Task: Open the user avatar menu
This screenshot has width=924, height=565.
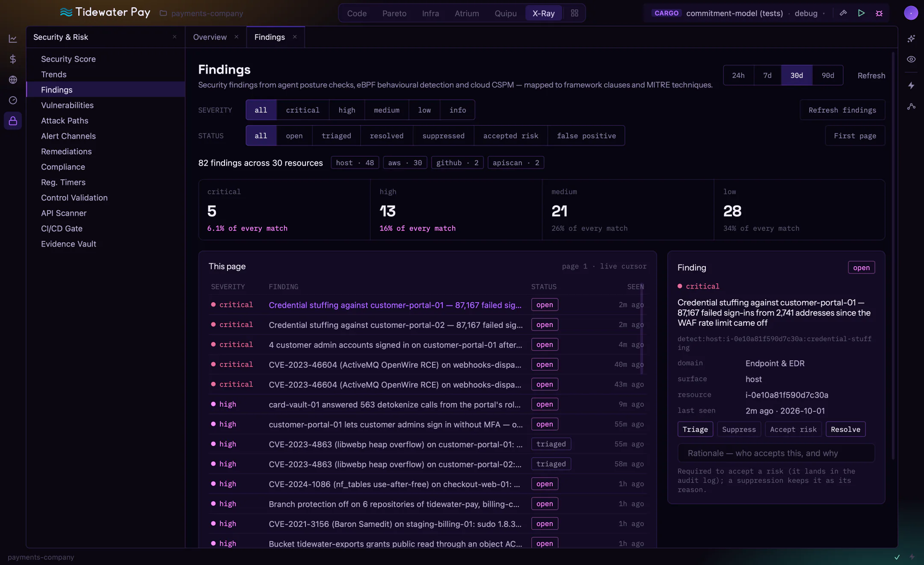Action: pyautogui.click(x=911, y=13)
